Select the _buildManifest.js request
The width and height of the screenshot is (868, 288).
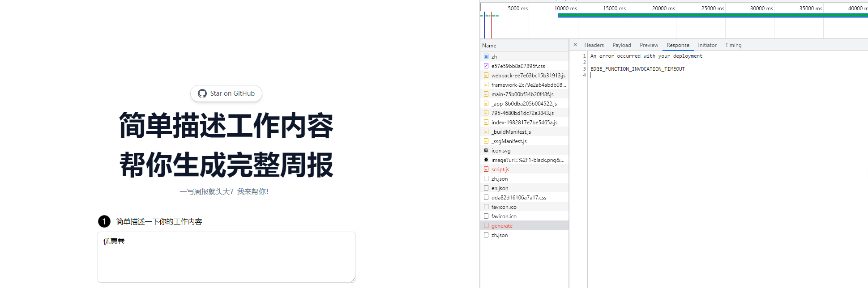(x=524, y=132)
